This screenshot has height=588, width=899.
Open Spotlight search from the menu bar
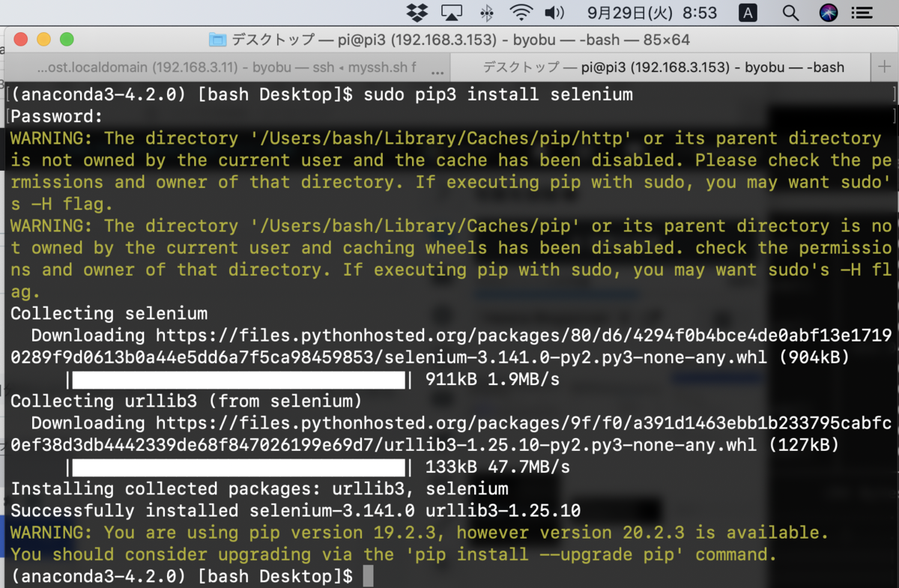(x=790, y=12)
